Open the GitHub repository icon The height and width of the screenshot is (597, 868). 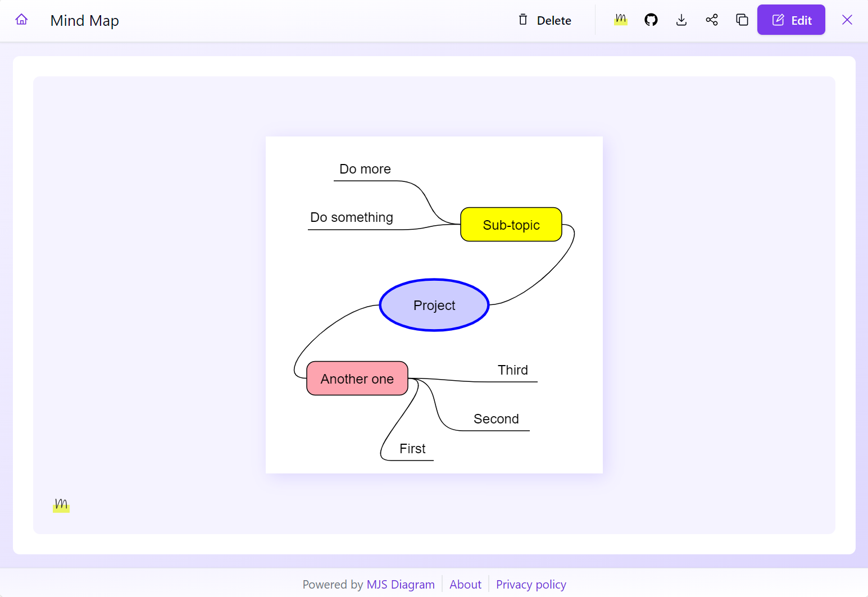point(651,20)
